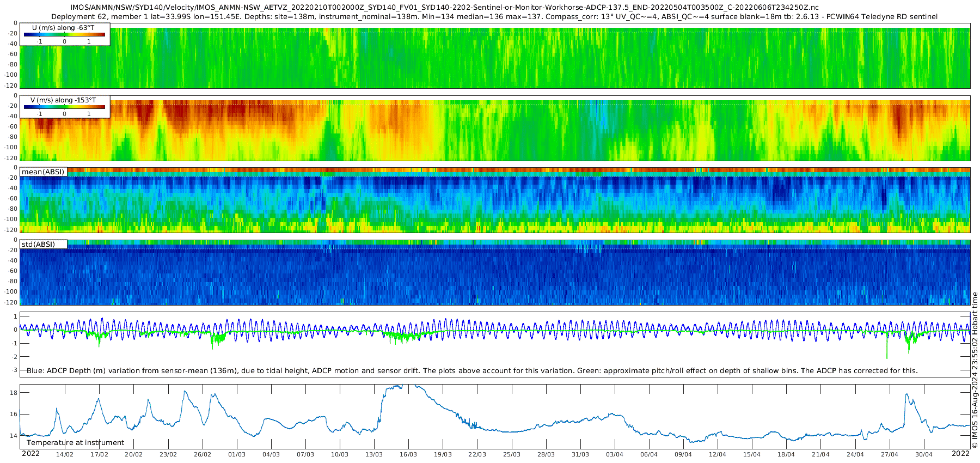Click the file path title at top
The width and height of the screenshot is (980, 463).
[444, 8]
